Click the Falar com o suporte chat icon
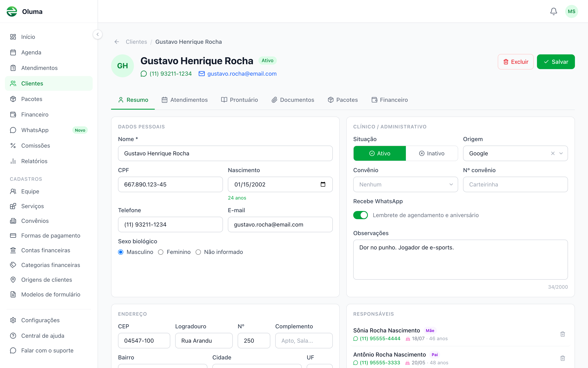 click(13, 350)
